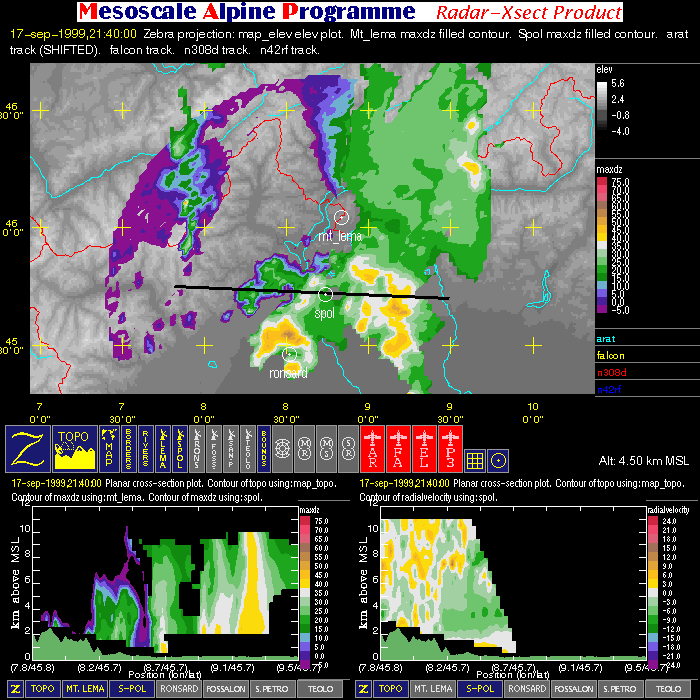Screen dimensions: 700x700
Task: Click the large Z reflectivity icon
Action: pos(28,449)
